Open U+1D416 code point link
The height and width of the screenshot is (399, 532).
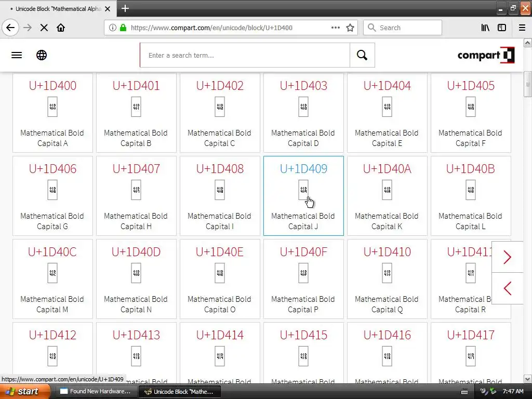click(x=387, y=335)
